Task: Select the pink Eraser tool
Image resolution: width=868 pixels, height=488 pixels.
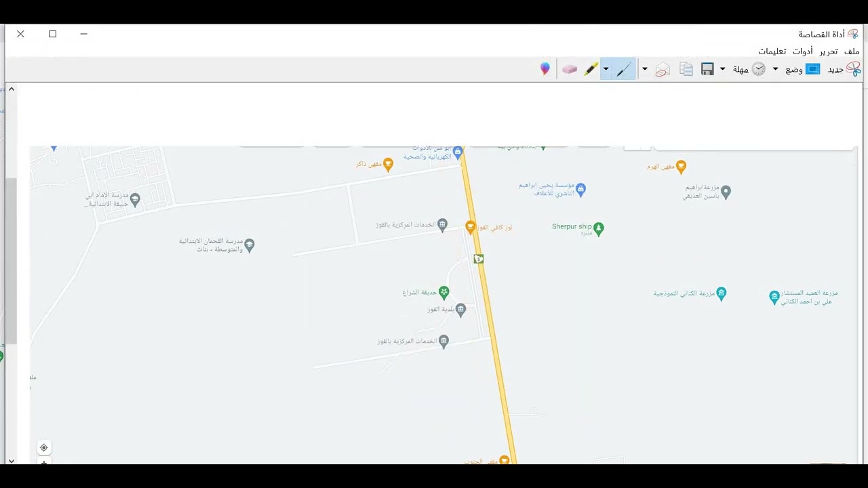Action: 570,69
